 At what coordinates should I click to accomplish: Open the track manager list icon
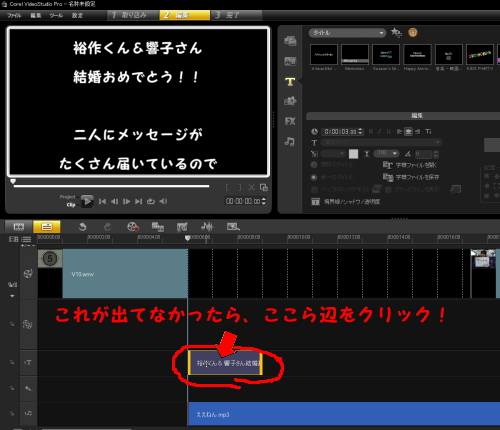(x=26, y=239)
